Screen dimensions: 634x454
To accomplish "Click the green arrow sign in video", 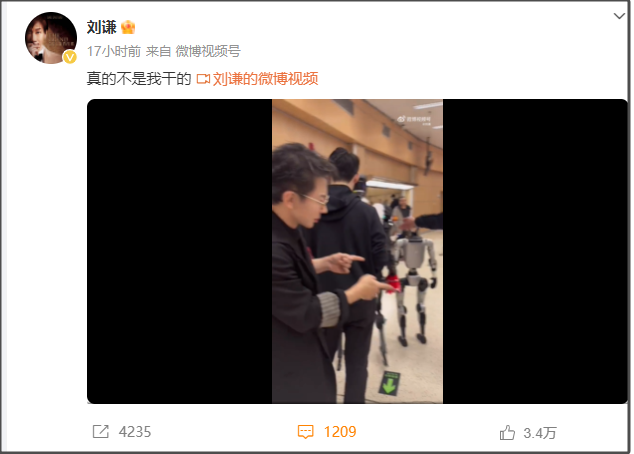I will pos(389,383).
